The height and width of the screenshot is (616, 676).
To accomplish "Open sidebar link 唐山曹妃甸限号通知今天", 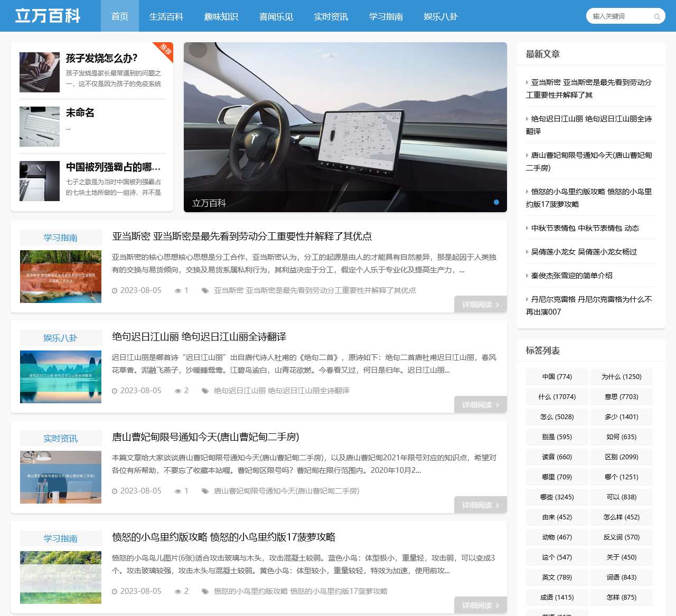I will point(589,162).
